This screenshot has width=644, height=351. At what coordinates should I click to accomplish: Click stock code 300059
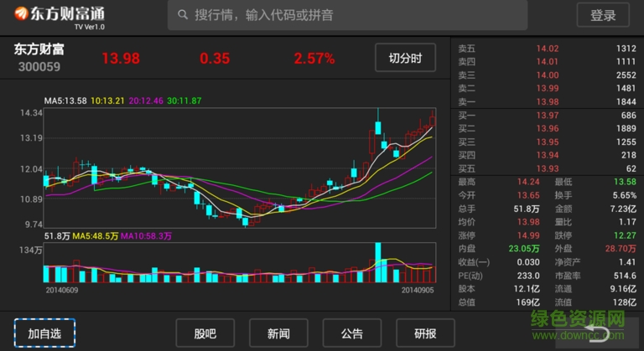[39, 66]
